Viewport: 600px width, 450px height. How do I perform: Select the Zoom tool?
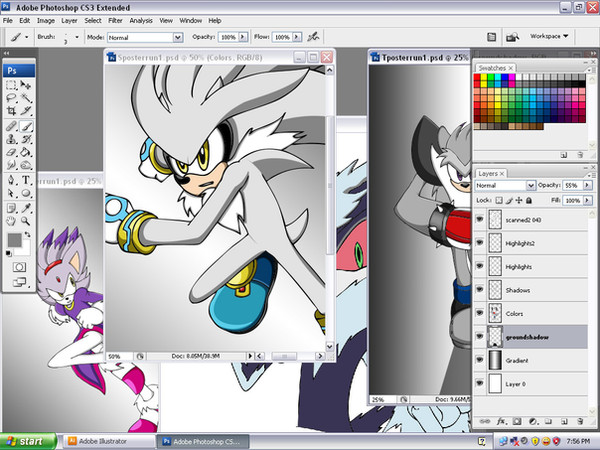pos(26,221)
